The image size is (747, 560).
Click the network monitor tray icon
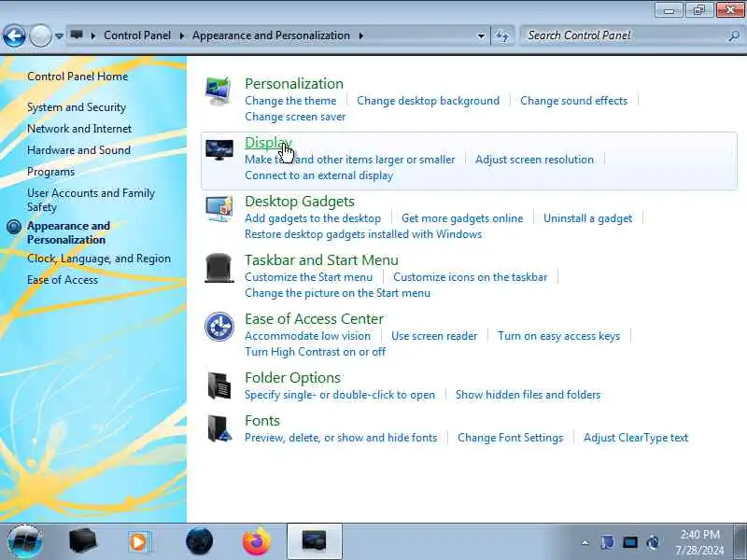(x=630, y=542)
